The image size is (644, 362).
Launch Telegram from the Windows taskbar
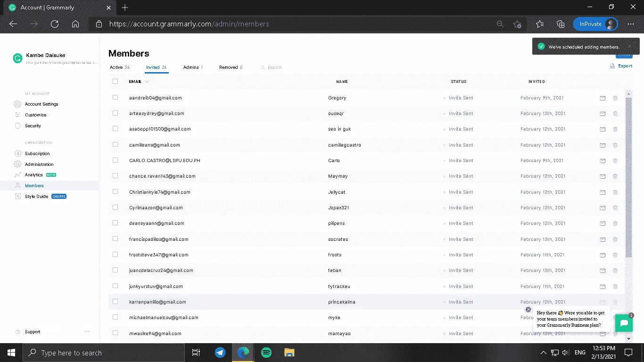(220, 353)
